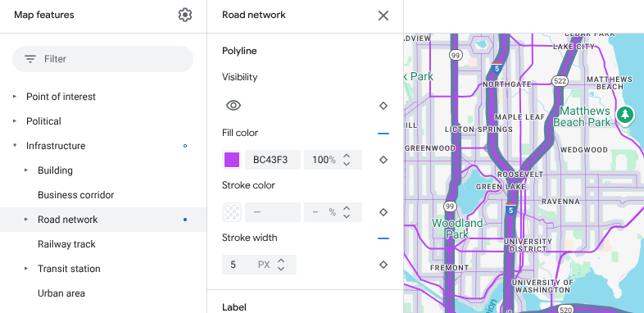Select Urban area feature

(x=61, y=293)
